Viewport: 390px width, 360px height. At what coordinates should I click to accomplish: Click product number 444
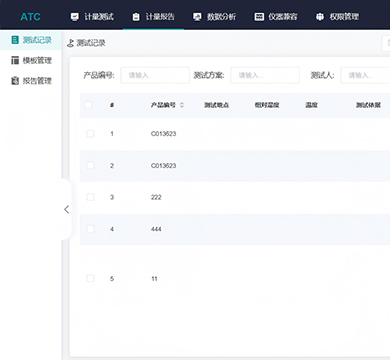tap(156, 229)
